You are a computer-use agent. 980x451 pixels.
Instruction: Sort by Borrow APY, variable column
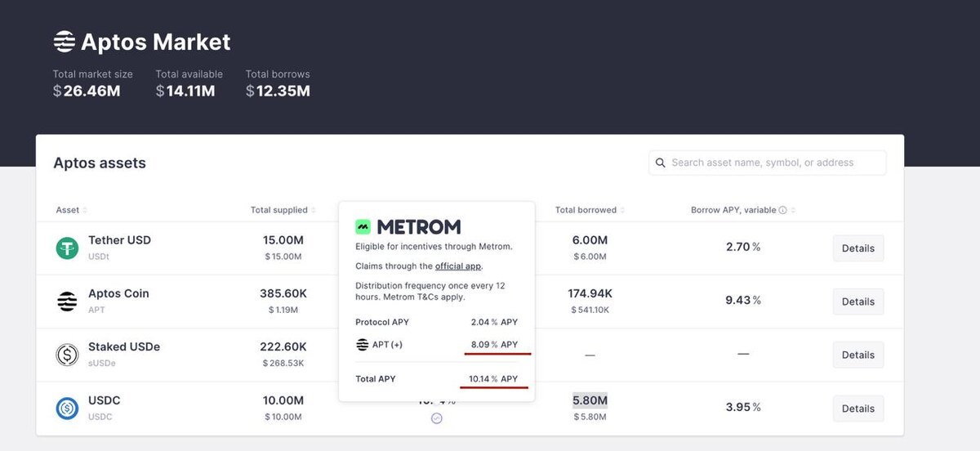742,210
